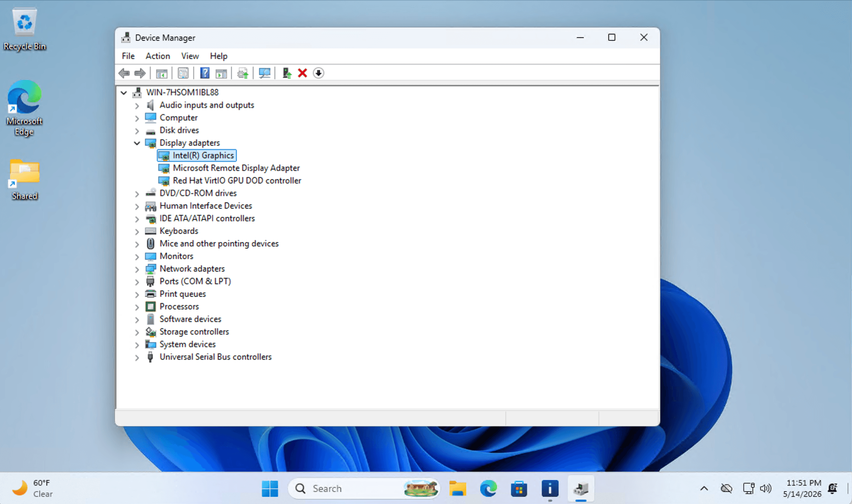Click the Enable device green arrow icon
The width and height of the screenshot is (852, 504).
[287, 73]
